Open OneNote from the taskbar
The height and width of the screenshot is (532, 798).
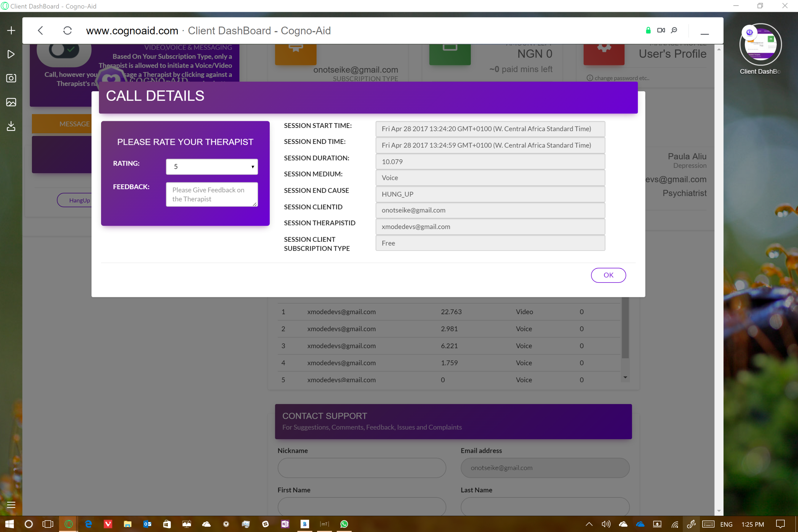pos(285,524)
